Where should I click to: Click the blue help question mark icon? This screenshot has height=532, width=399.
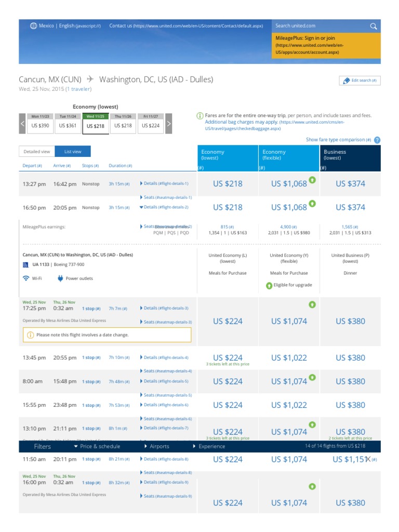point(377,140)
